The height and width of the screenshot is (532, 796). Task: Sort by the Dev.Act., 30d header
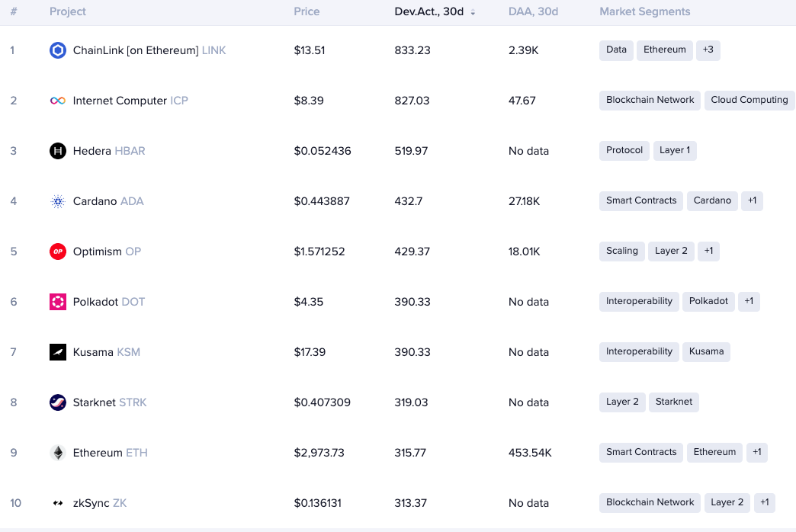click(x=429, y=11)
